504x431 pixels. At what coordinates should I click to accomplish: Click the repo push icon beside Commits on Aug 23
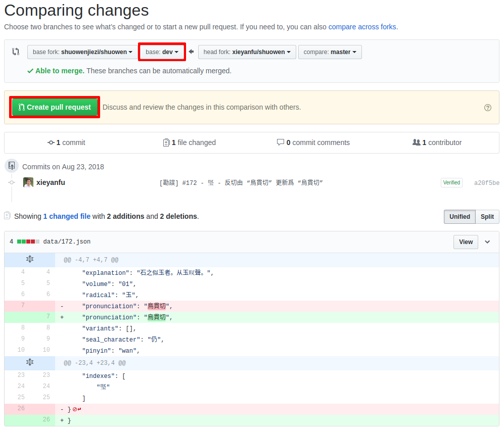pos(12,166)
